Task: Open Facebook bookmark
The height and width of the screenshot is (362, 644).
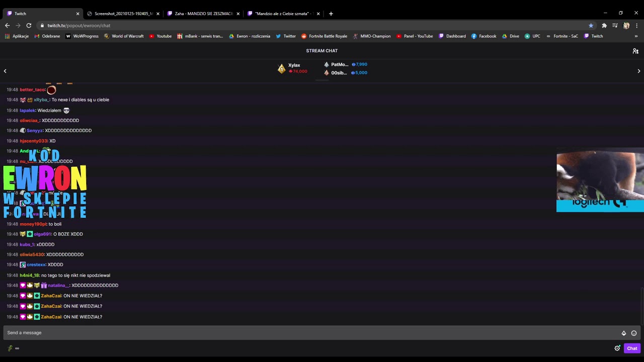Action: point(484,36)
